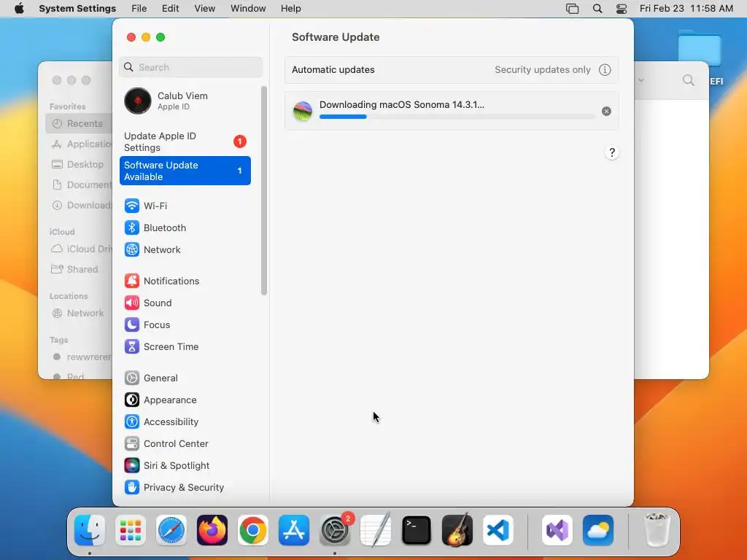Open Accessibility settings
The width and height of the screenshot is (747, 560).
point(185,422)
